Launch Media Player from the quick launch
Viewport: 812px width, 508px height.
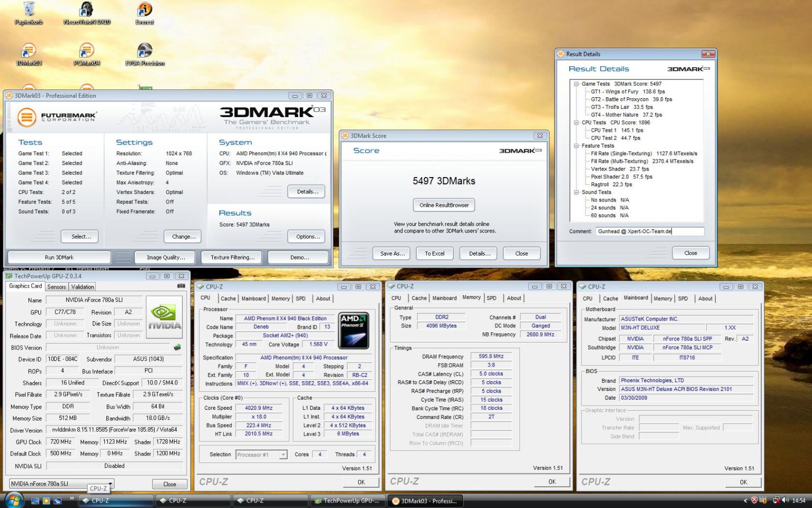[x=46, y=501]
